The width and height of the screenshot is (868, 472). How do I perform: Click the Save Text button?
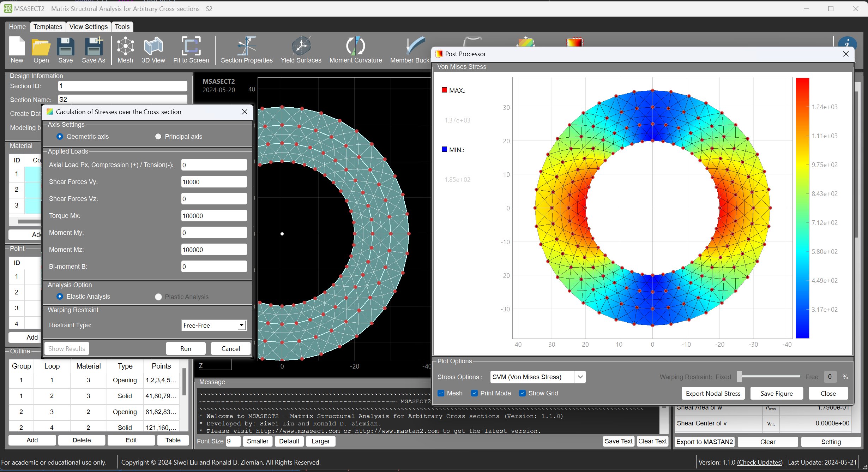point(618,441)
